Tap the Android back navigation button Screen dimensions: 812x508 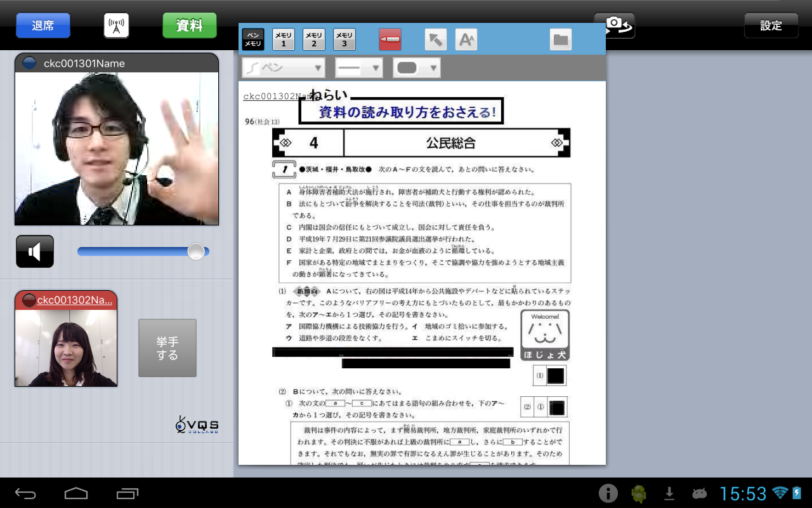click(x=26, y=493)
